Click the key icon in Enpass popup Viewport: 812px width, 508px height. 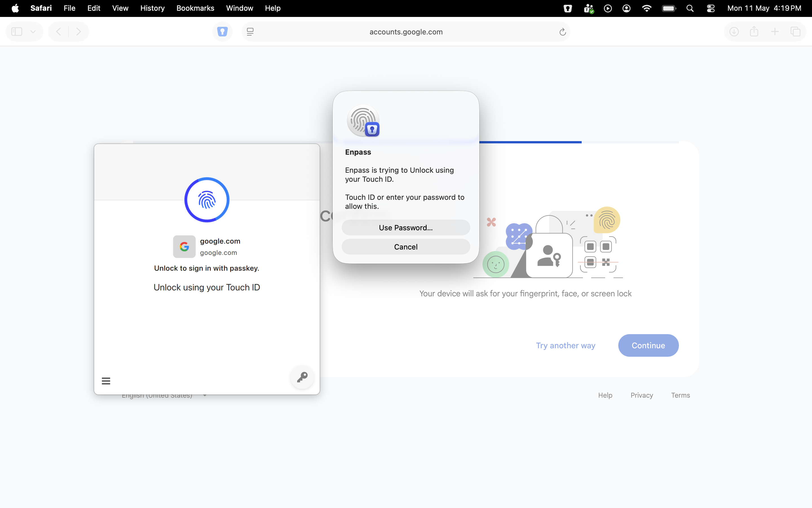(x=302, y=377)
